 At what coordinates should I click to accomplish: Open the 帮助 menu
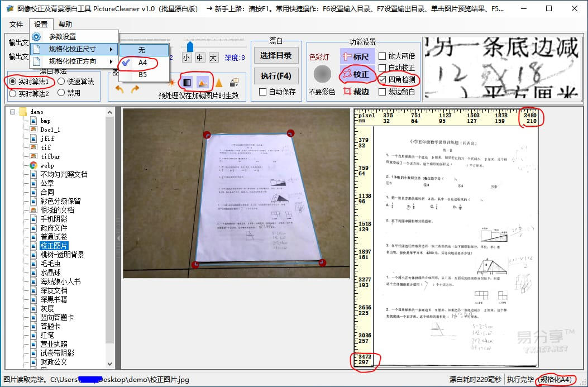tap(65, 24)
